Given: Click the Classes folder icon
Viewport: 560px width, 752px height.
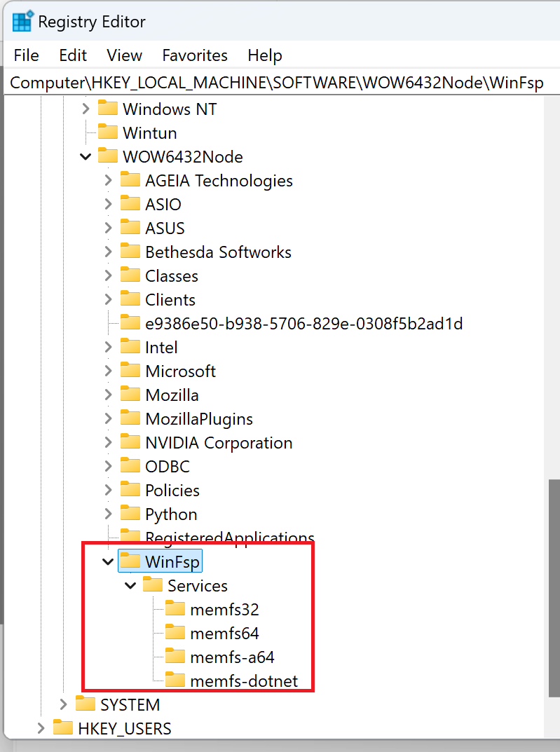Looking at the screenshot, I should [130, 275].
